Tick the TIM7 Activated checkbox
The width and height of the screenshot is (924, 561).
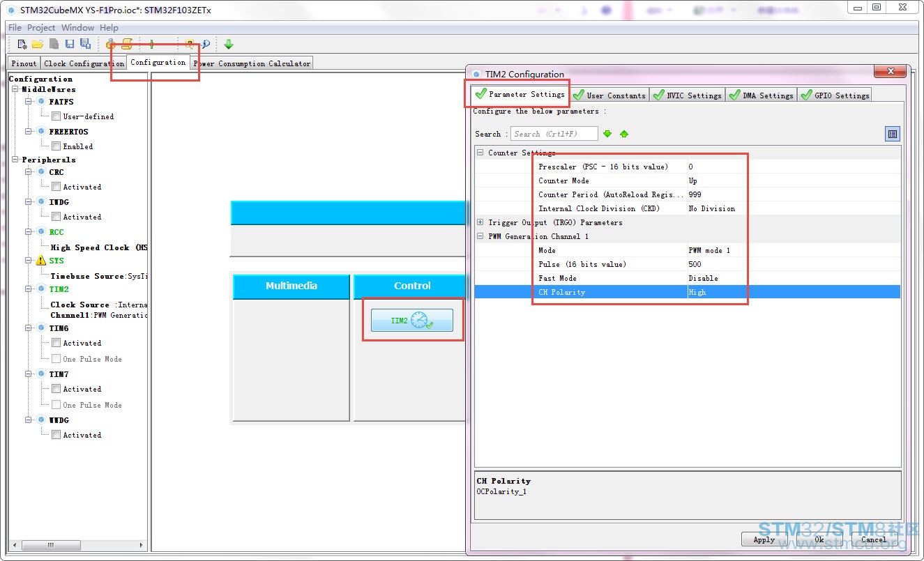[56, 389]
